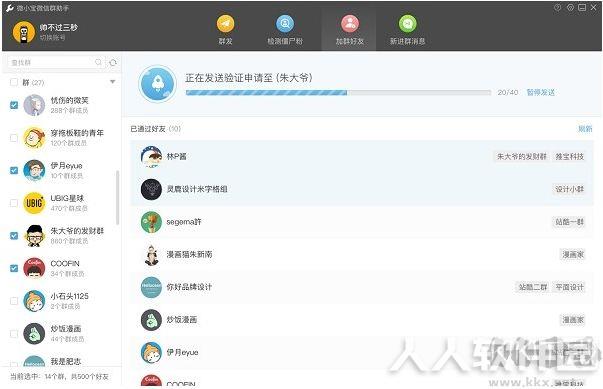Open the 群发 mass-send icon
Viewport: 603px width, 389px height.
click(x=225, y=24)
